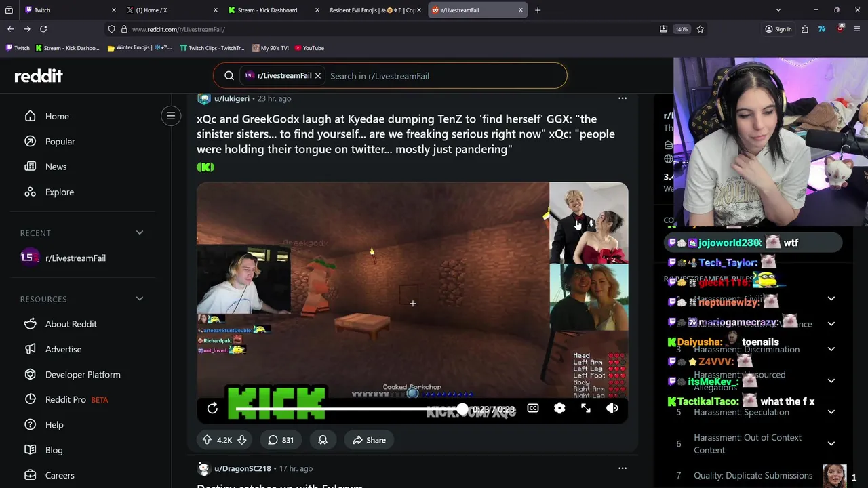Collapse the RESOURCES section
868x488 pixels.
point(139,299)
